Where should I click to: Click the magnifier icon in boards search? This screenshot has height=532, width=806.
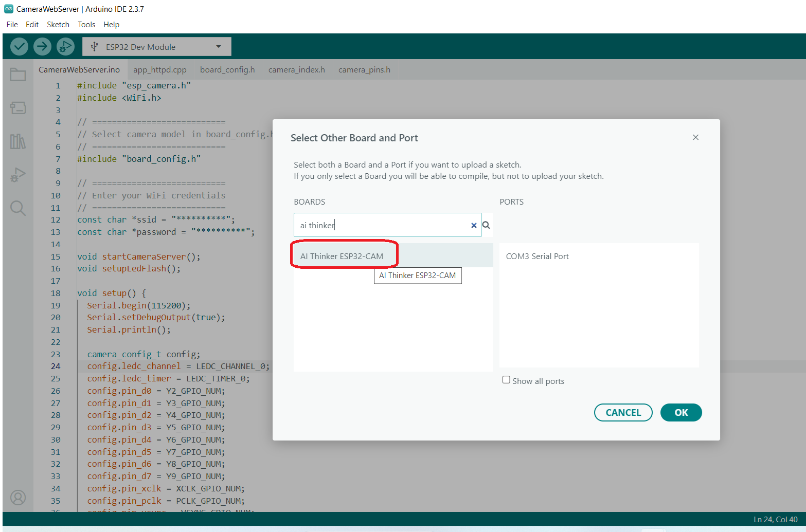coord(486,225)
